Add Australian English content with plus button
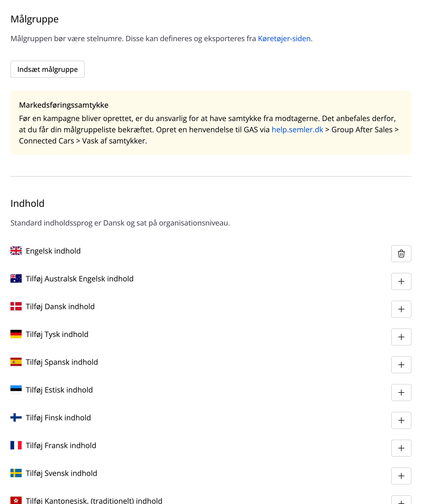The width and height of the screenshot is (423, 504). coord(401,281)
